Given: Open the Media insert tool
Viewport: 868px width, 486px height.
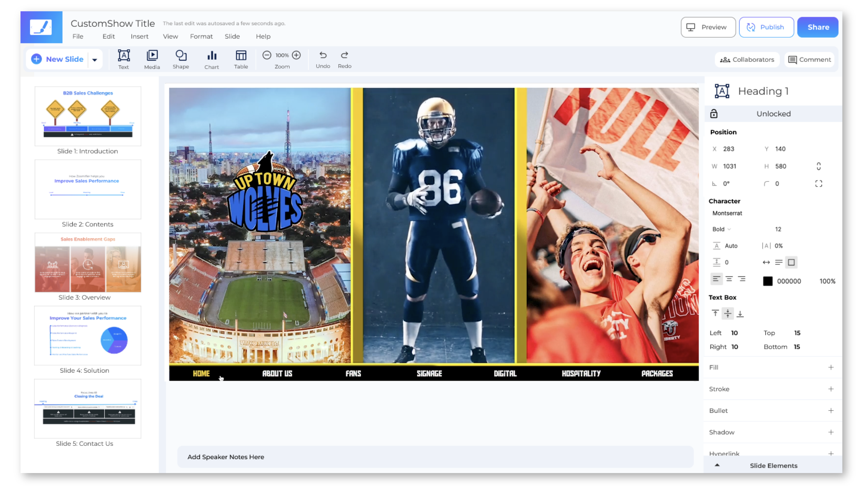Looking at the screenshot, I should pyautogui.click(x=152, y=59).
